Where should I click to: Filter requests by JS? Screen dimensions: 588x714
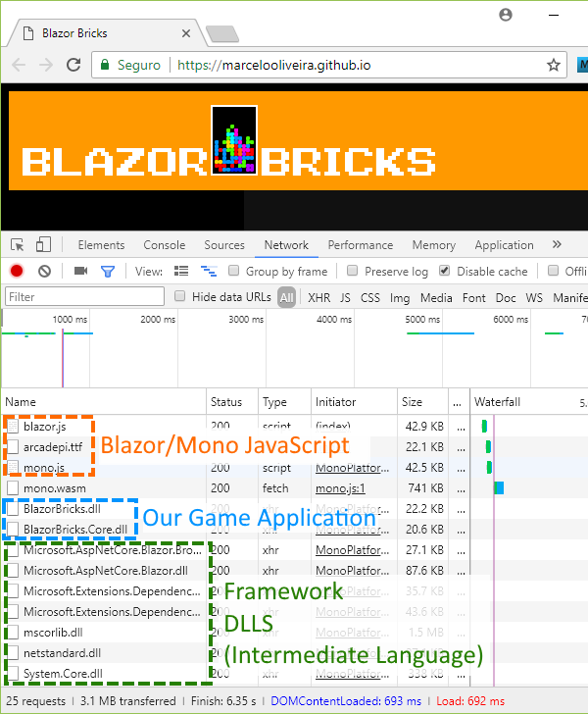pyautogui.click(x=345, y=298)
